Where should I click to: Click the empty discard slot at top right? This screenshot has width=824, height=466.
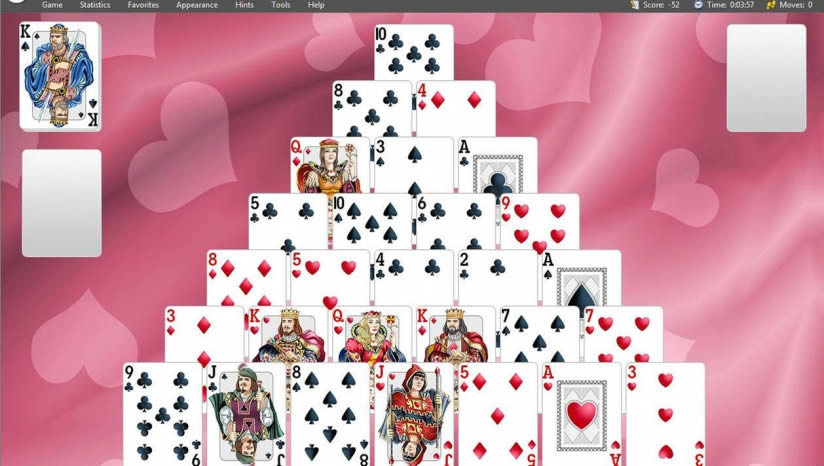[766, 78]
